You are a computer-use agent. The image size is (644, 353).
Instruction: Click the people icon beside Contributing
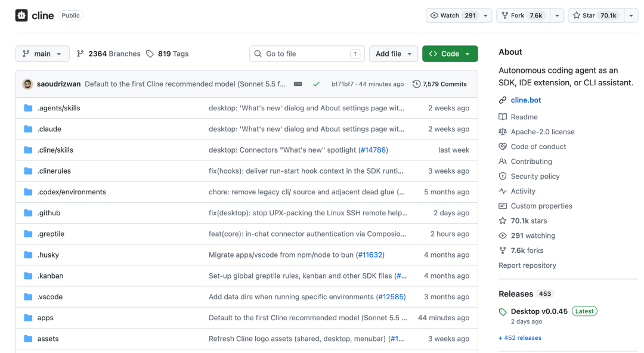(502, 161)
